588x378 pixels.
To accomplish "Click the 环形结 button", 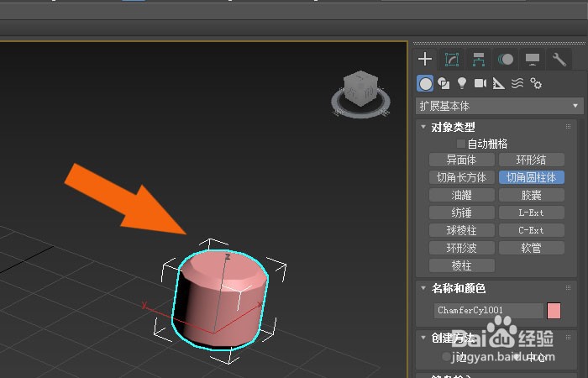I will [532, 160].
